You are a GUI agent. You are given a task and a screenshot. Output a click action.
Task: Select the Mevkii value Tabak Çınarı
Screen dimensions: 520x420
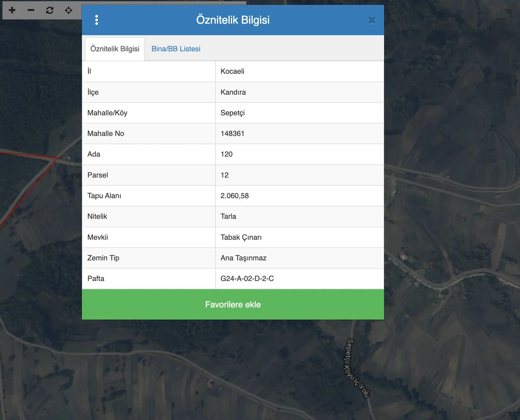[x=241, y=237]
